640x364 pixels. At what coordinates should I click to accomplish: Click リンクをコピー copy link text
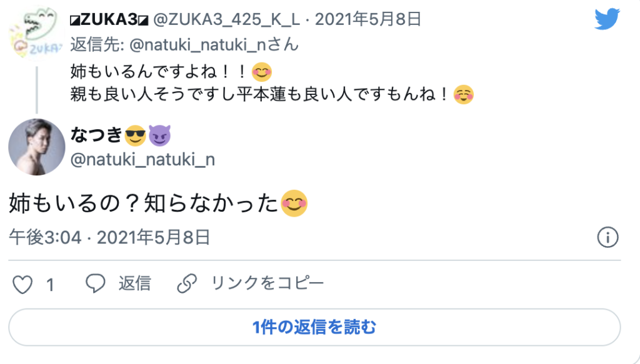[267, 283]
